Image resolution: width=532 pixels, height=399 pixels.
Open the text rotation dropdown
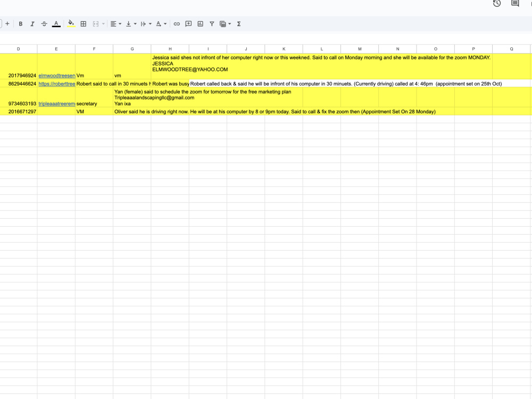pos(161,24)
